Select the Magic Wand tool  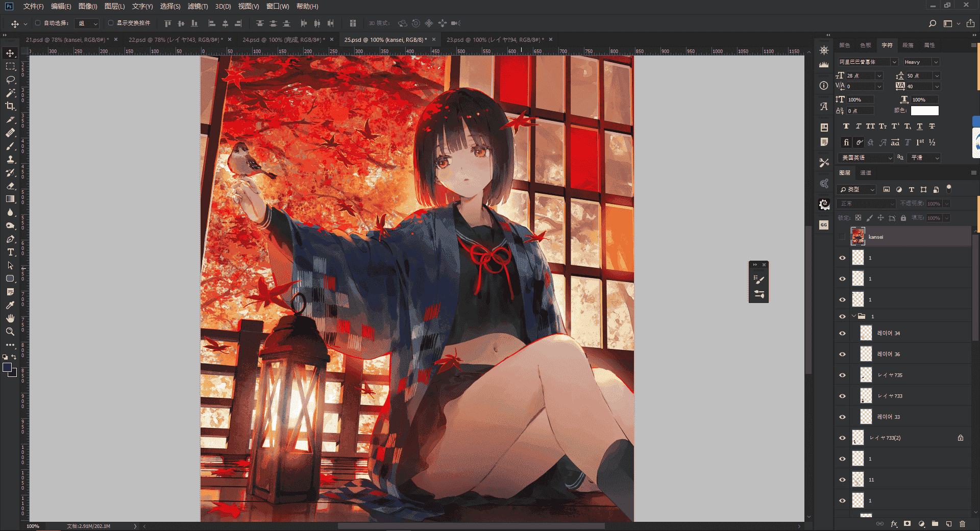point(10,93)
